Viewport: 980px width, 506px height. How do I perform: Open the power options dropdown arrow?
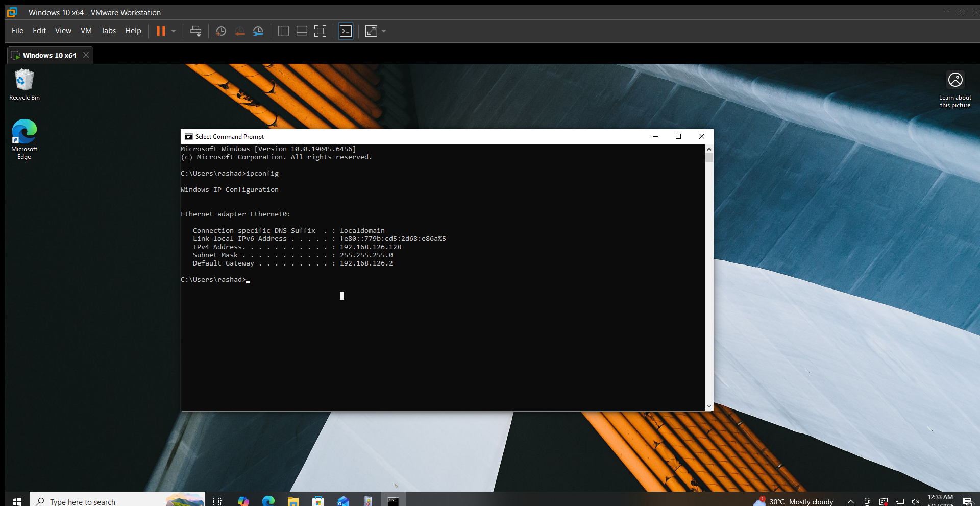(x=174, y=31)
